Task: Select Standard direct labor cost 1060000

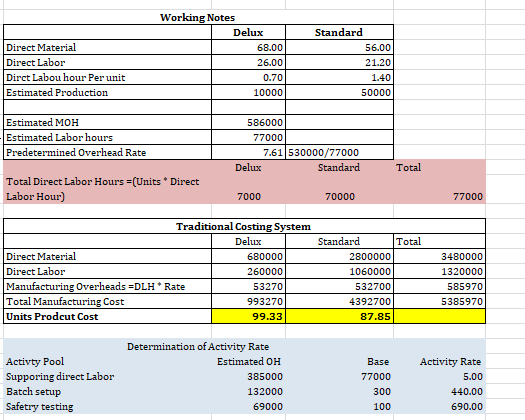Action: [370, 272]
